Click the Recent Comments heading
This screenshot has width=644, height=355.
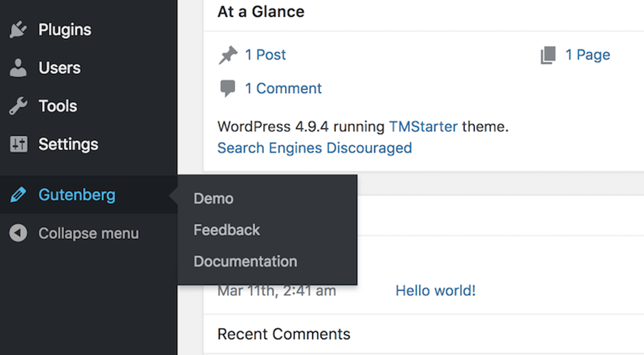point(284,334)
